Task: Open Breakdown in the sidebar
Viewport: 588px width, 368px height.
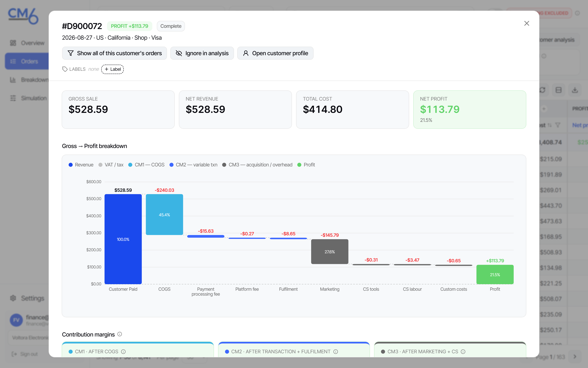Action: click(x=27, y=80)
